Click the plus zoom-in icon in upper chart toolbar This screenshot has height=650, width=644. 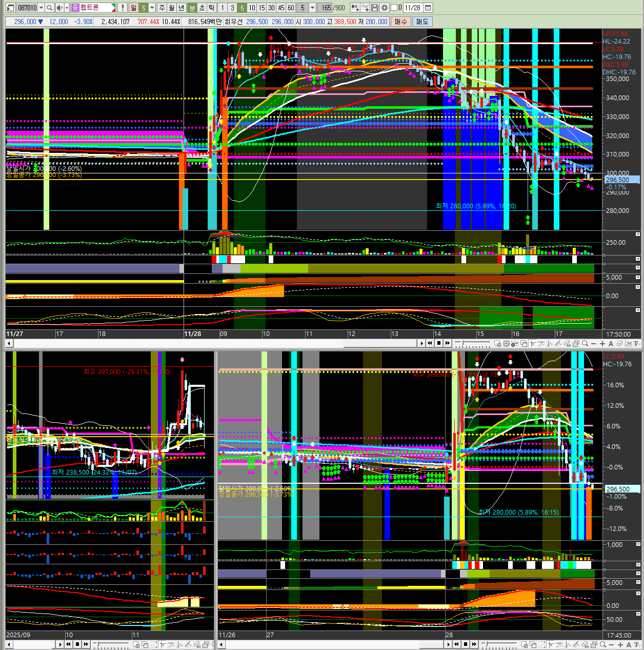click(602, 344)
